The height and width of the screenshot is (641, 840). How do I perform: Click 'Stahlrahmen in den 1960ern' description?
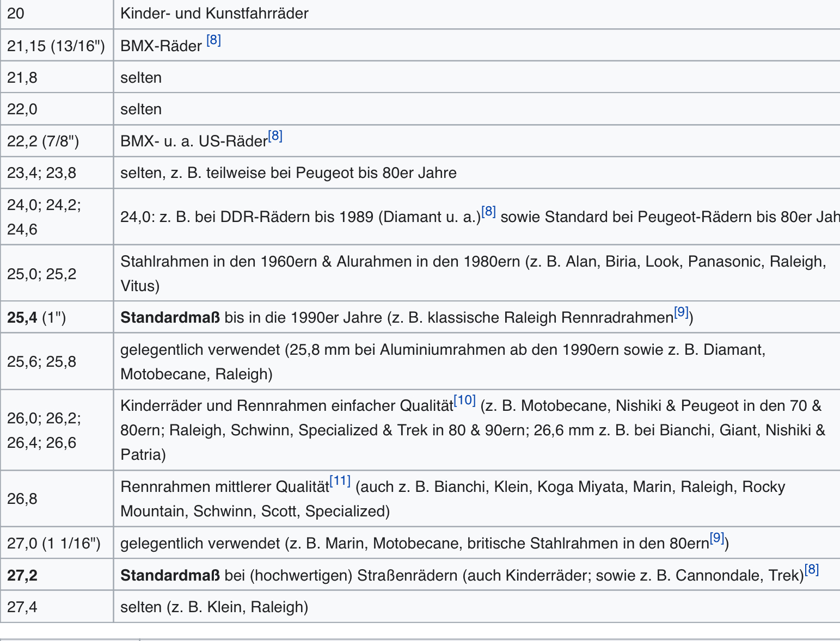(473, 274)
